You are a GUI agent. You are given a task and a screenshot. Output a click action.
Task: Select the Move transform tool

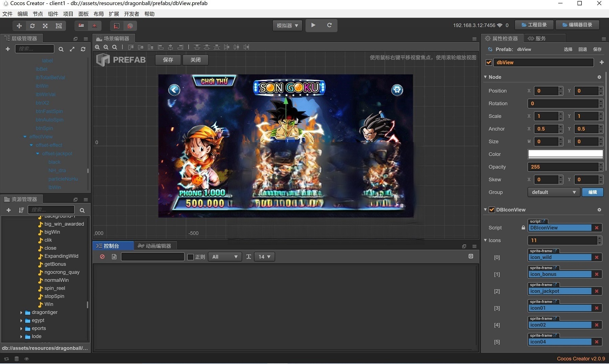coord(19,26)
